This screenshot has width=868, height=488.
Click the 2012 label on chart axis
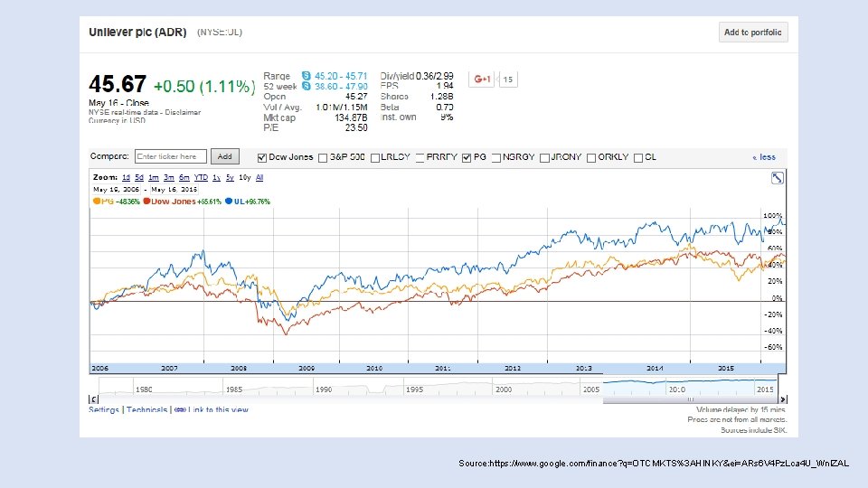[x=513, y=368]
